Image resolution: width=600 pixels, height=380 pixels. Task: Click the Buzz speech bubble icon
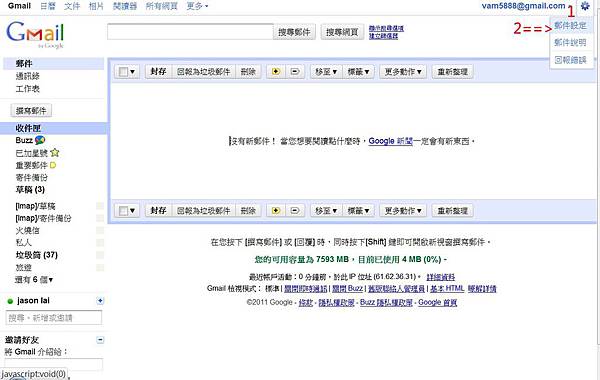[40, 140]
